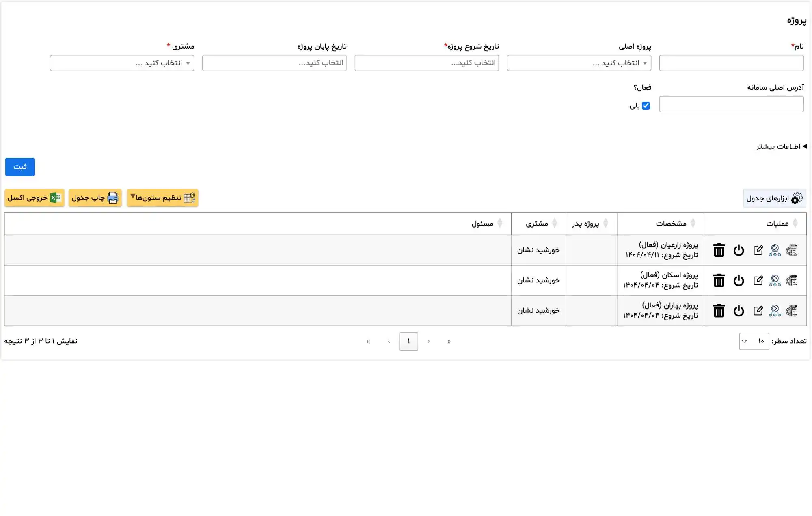The image size is (812, 516).
Task: Toggle power icon for پروژه بهاران
Action: (x=739, y=311)
